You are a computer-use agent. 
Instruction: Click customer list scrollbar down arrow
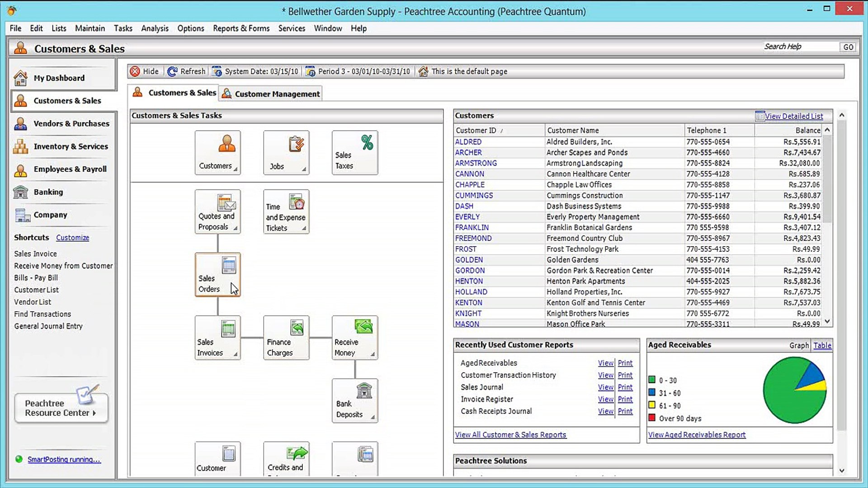[827, 321]
